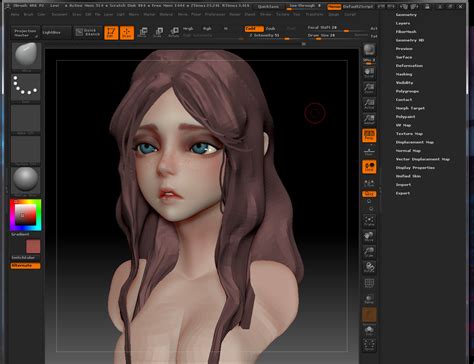Open the Export section
This screenshot has height=364, width=474.
(x=403, y=193)
